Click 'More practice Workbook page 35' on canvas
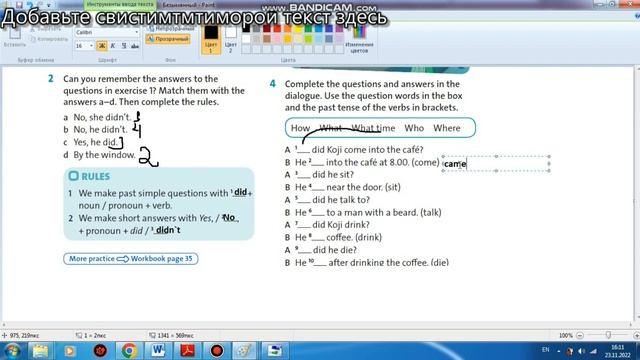Viewport: 640px width, 360px height. click(x=131, y=259)
